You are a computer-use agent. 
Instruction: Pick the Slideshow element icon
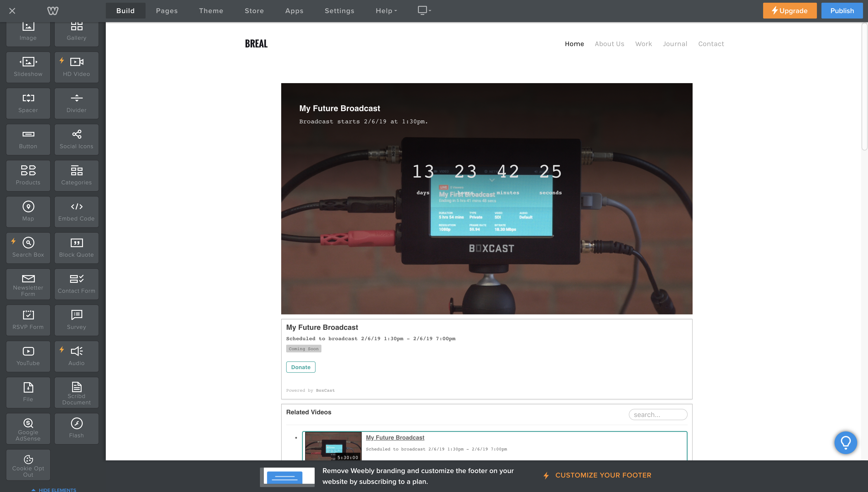point(28,62)
